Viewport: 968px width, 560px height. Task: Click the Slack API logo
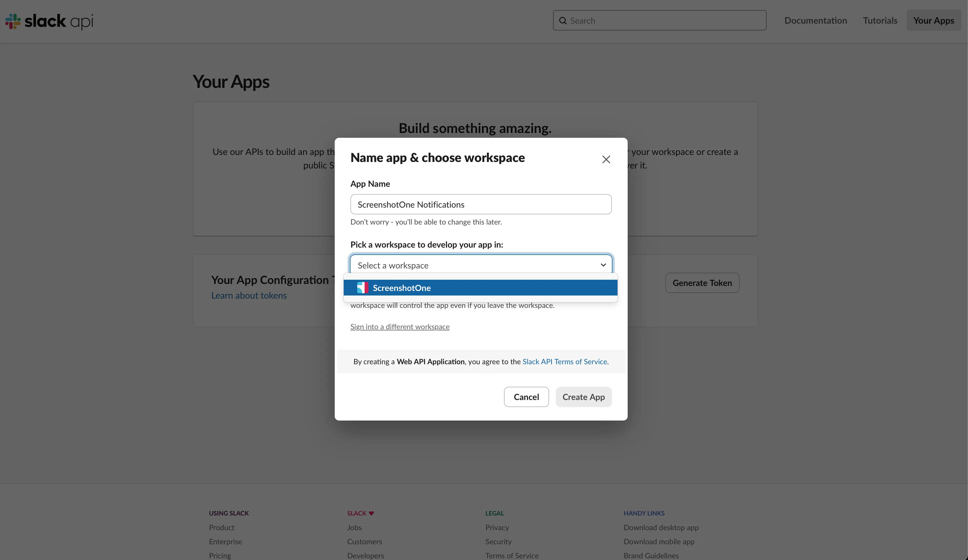[49, 21]
